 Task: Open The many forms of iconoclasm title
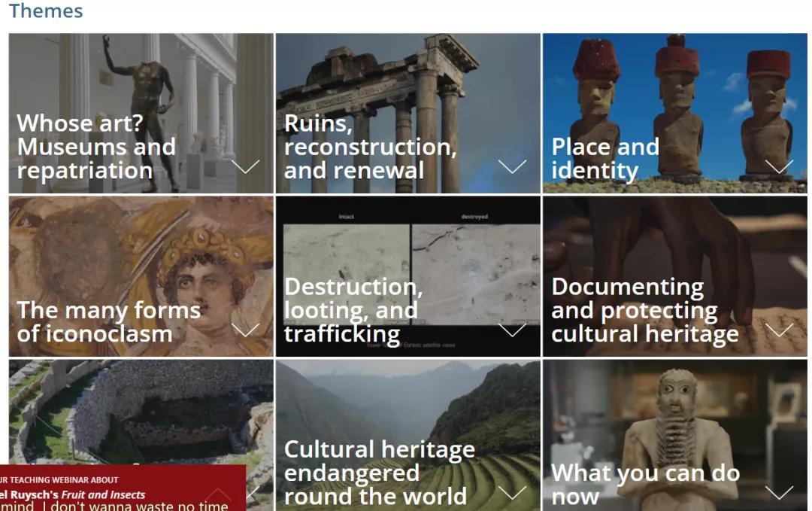tap(109, 322)
